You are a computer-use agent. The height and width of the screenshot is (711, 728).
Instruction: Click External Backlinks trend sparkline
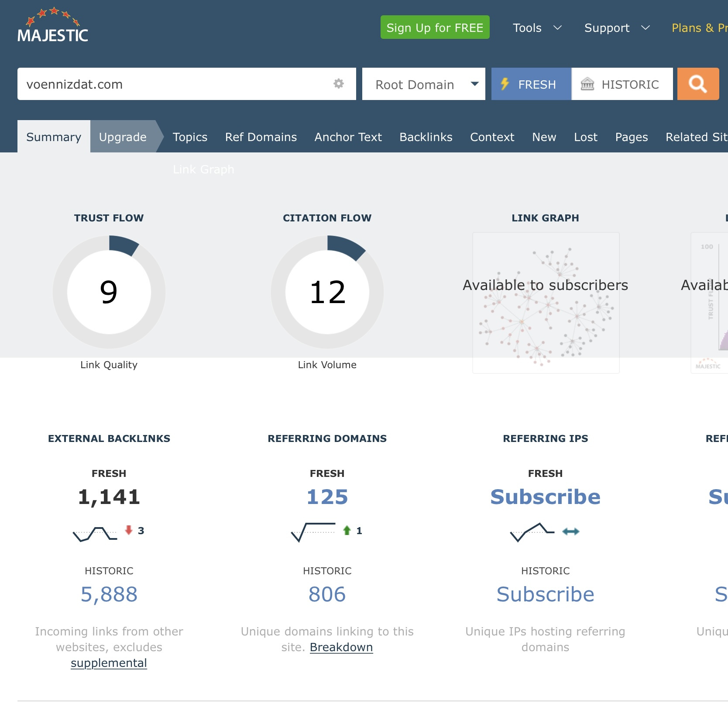point(95,534)
